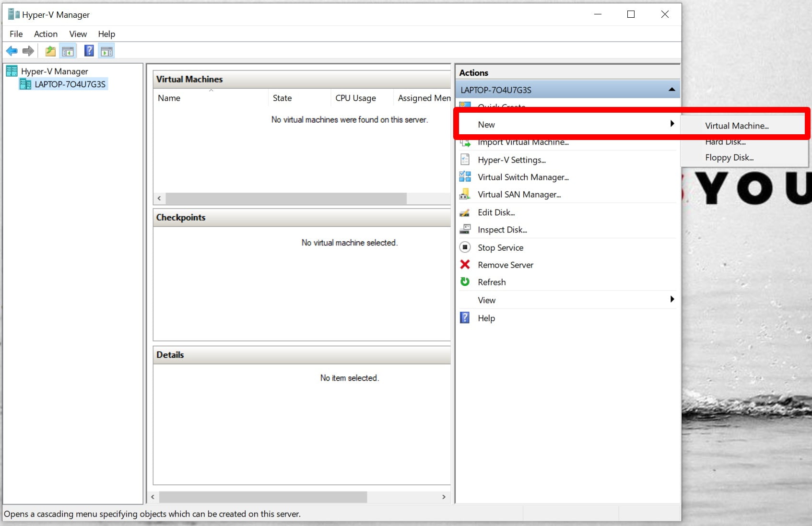Open the Action menu
This screenshot has height=526, width=812.
click(45, 34)
